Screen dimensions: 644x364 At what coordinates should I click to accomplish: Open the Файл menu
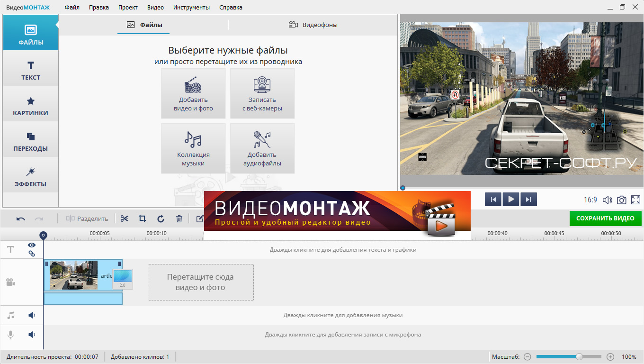coord(72,7)
